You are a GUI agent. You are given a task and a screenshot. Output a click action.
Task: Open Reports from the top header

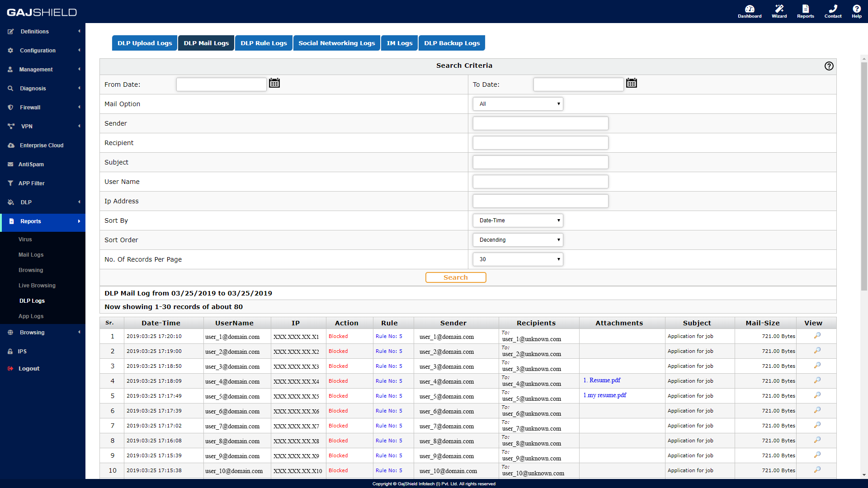[805, 11]
